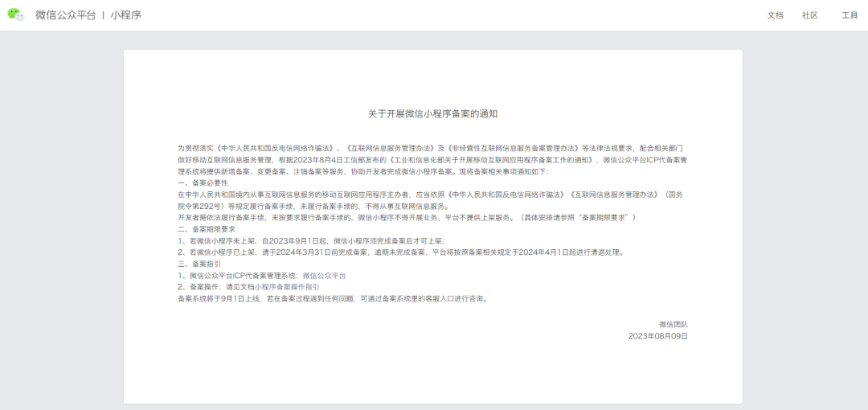
Task: Click the paragraph line starting 为贯彻落实
Action: (431, 148)
